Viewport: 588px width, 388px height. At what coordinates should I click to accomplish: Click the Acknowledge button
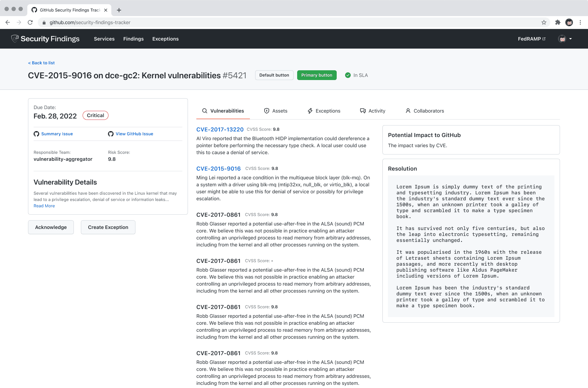coord(51,227)
